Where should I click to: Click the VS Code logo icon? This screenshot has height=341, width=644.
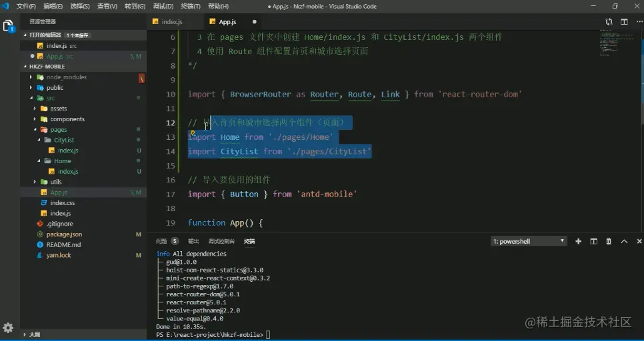point(5,6)
